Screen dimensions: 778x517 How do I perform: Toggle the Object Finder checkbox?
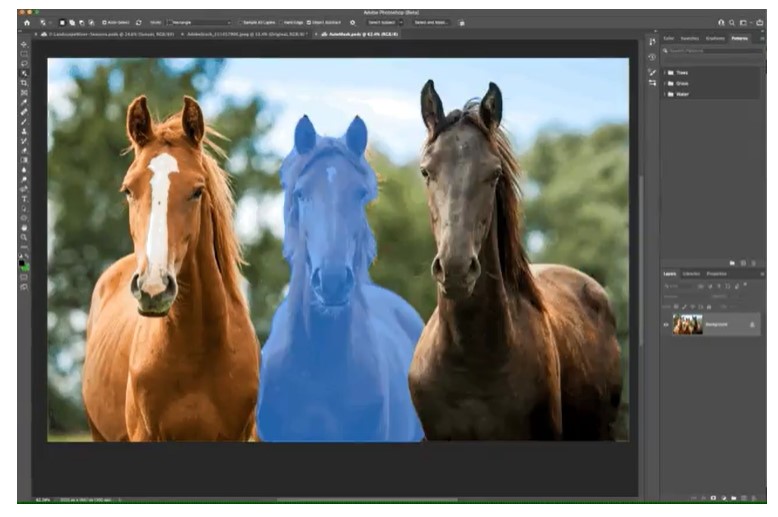coord(104,23)
